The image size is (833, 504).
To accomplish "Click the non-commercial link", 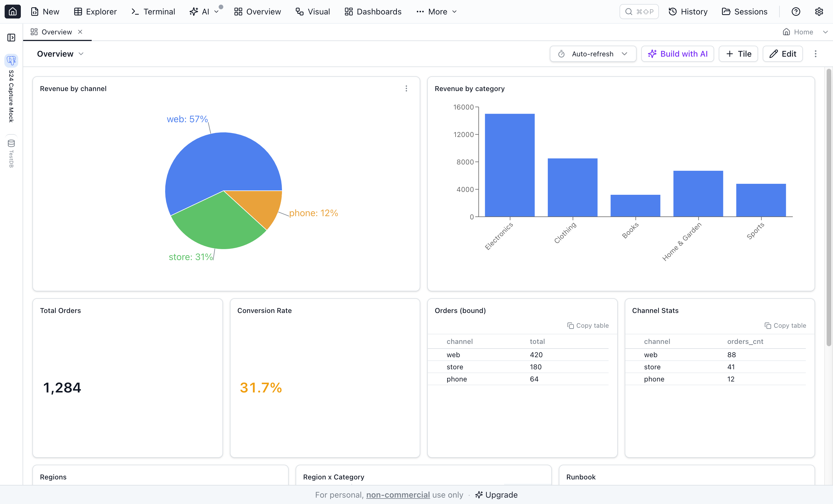I will coord(398,495).
